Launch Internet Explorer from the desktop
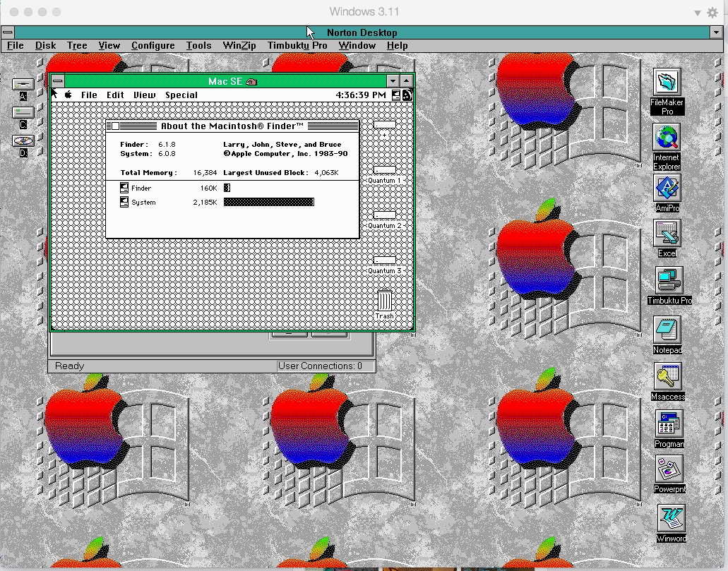728x571 pixels. (667, 137)
